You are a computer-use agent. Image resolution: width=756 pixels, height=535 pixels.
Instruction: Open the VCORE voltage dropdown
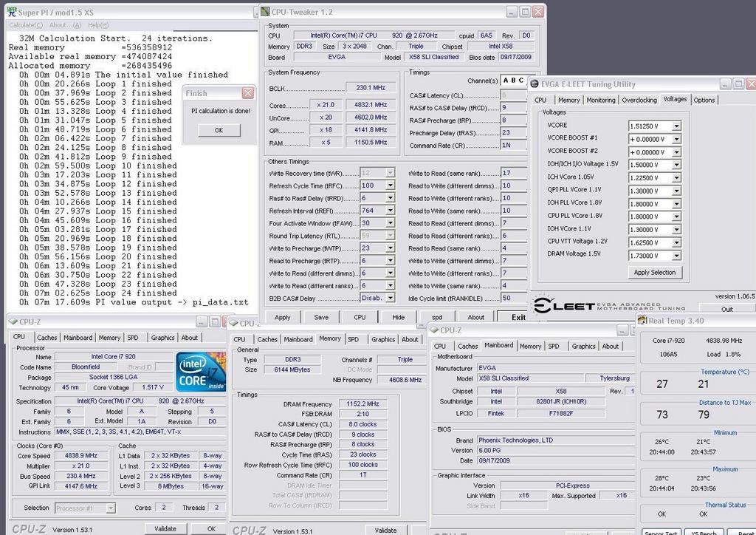pos(676,126)
